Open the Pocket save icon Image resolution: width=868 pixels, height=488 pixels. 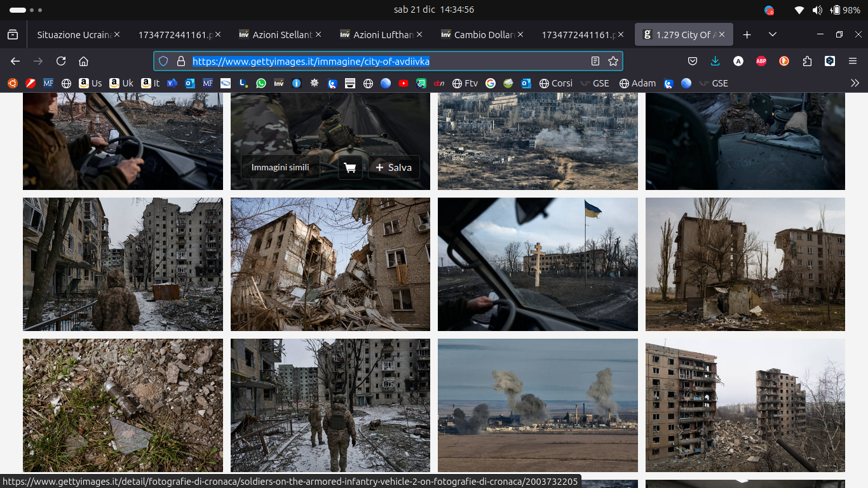(693, 61)
